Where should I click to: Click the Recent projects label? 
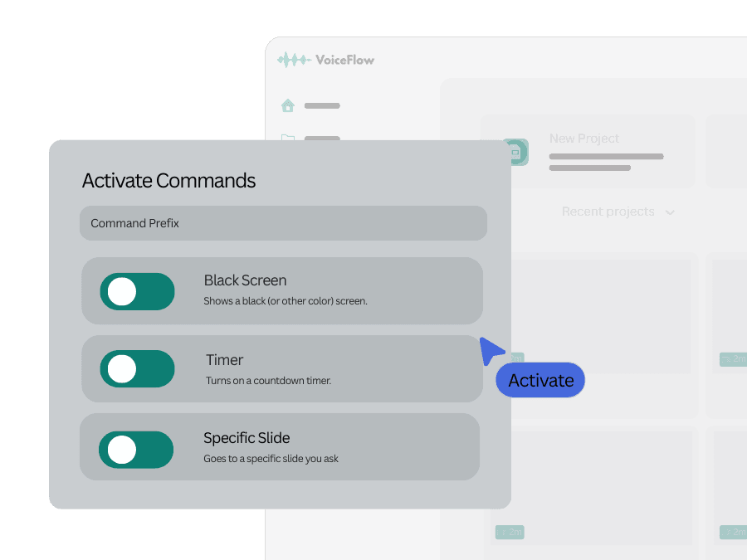608,212
